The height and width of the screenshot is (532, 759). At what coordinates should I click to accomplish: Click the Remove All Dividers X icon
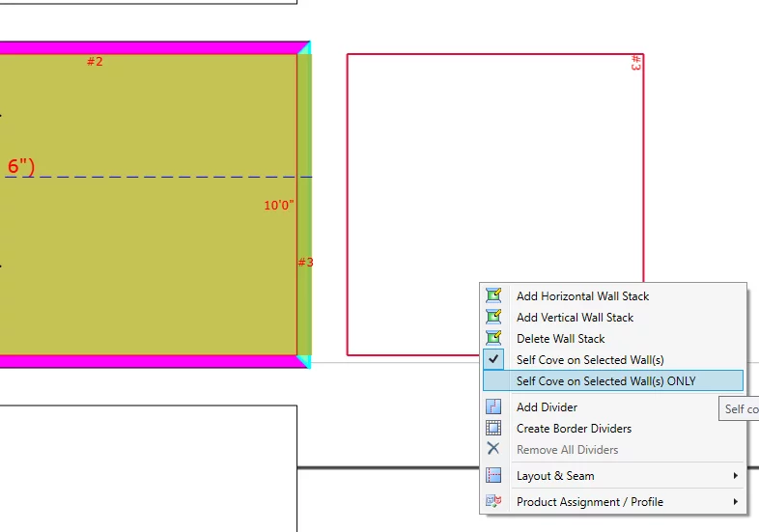[493, 450]
